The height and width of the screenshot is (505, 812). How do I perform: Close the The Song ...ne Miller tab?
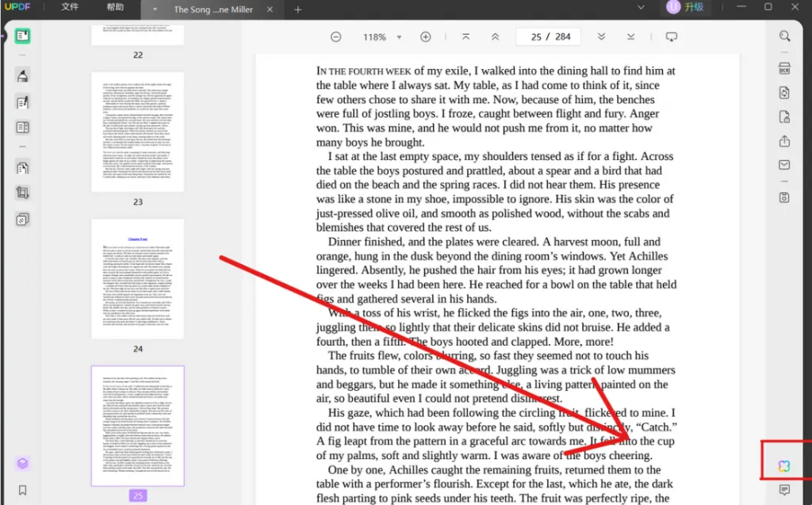[x=270, y=10]
